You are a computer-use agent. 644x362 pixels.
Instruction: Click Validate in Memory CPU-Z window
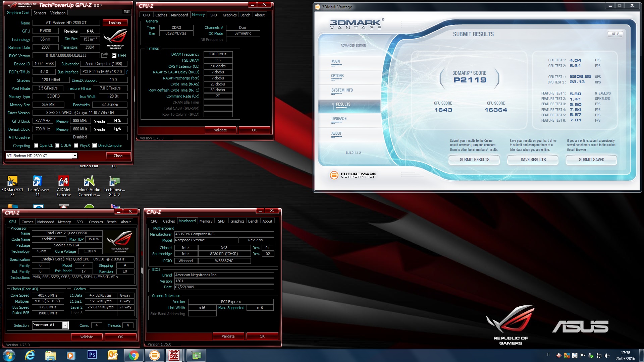(220, 130)
